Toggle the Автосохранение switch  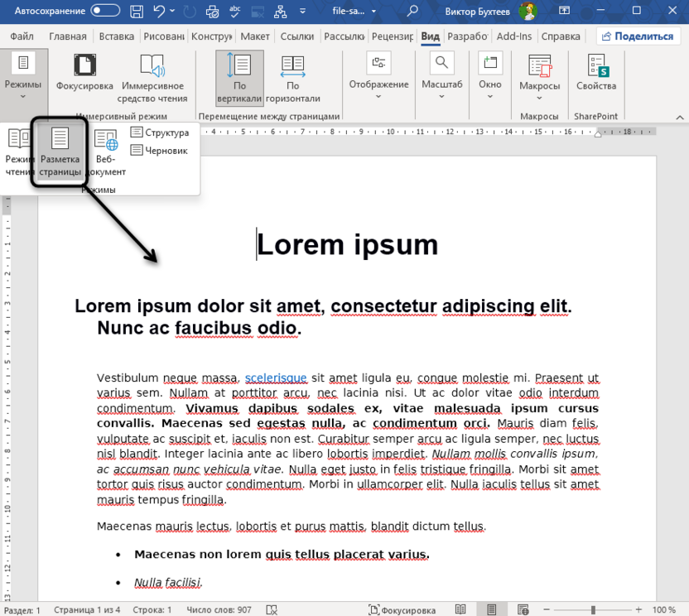pyautogui.click(x=105, y=11)
